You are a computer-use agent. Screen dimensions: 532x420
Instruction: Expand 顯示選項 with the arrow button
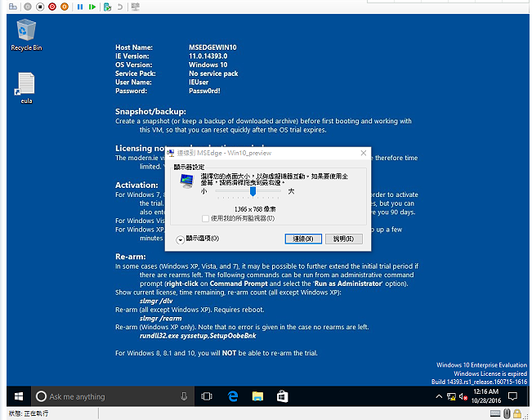pos(180,240)
